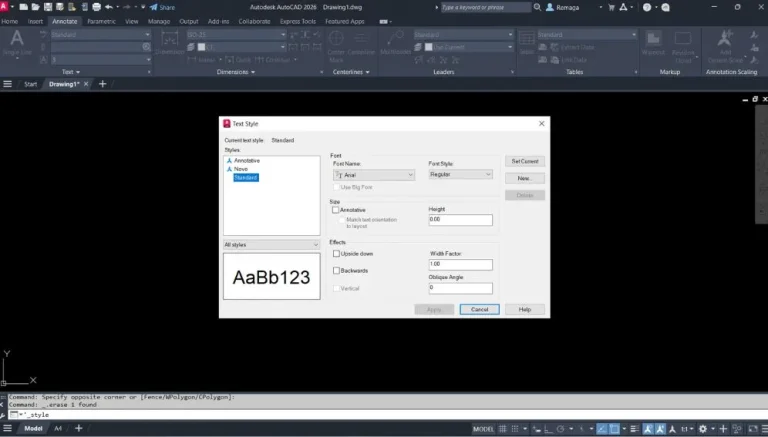Open the Font Style dropdown showing Regular
This screenshot has height=437, width=768.
tap(460, 174)
